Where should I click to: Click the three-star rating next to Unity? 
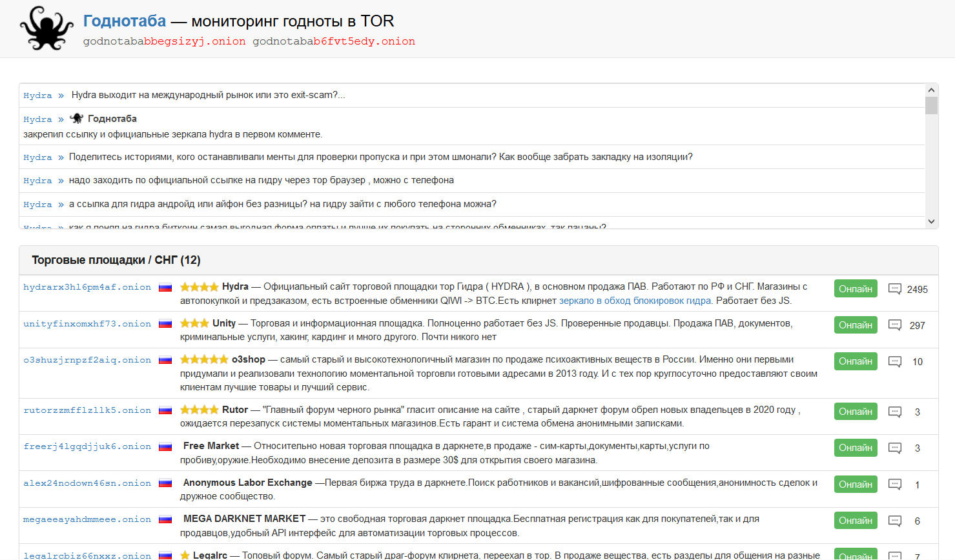(x=194, y=323)
